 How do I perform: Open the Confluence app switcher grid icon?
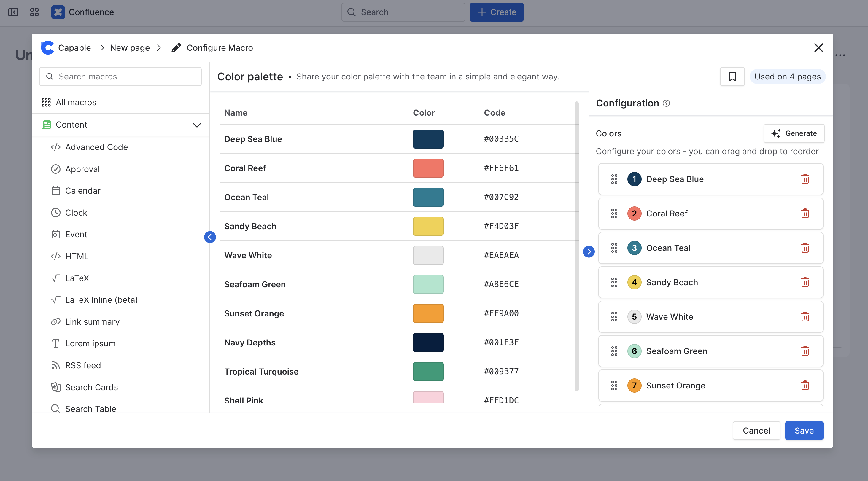pos(34,12)
